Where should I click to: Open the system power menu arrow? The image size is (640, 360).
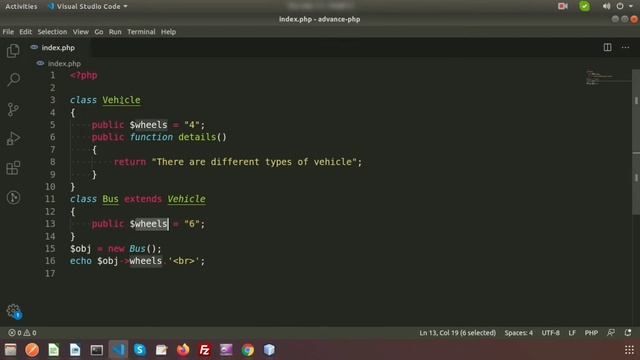pyautogui.click(x=631, y=6)
